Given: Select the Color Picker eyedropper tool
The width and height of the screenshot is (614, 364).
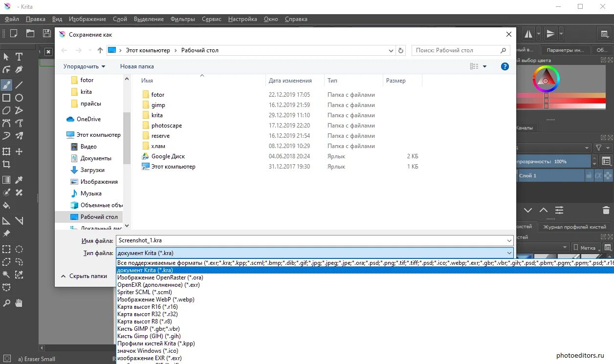Looking at the screenshot, I should pos(19,180).
